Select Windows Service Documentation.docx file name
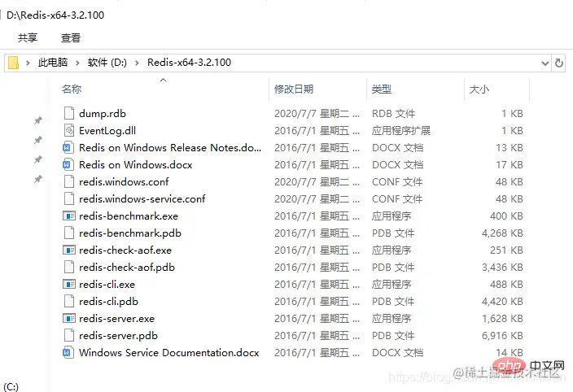 coord(168,353)
